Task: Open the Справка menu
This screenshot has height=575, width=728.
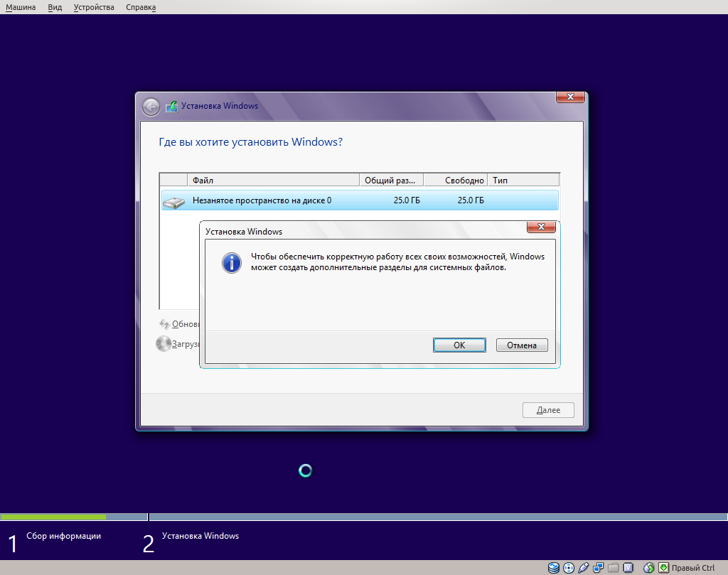Action: [x=140, y=7]
